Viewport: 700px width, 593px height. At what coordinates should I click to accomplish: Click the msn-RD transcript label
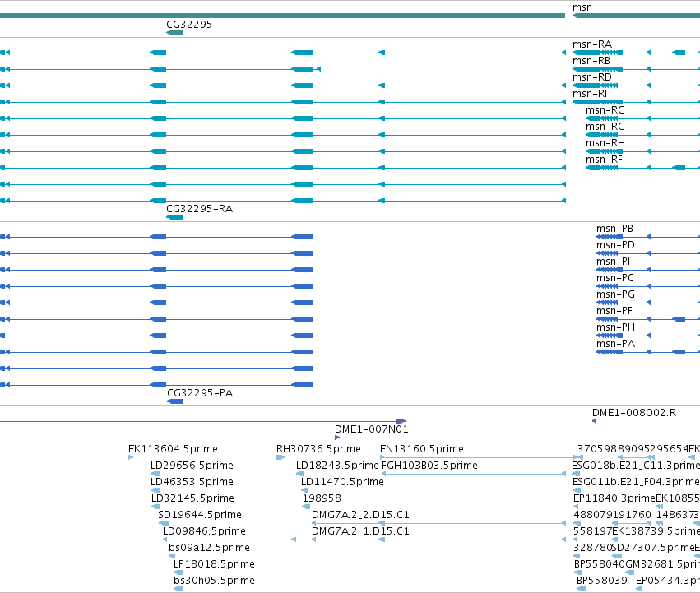(x=592, y=77)
